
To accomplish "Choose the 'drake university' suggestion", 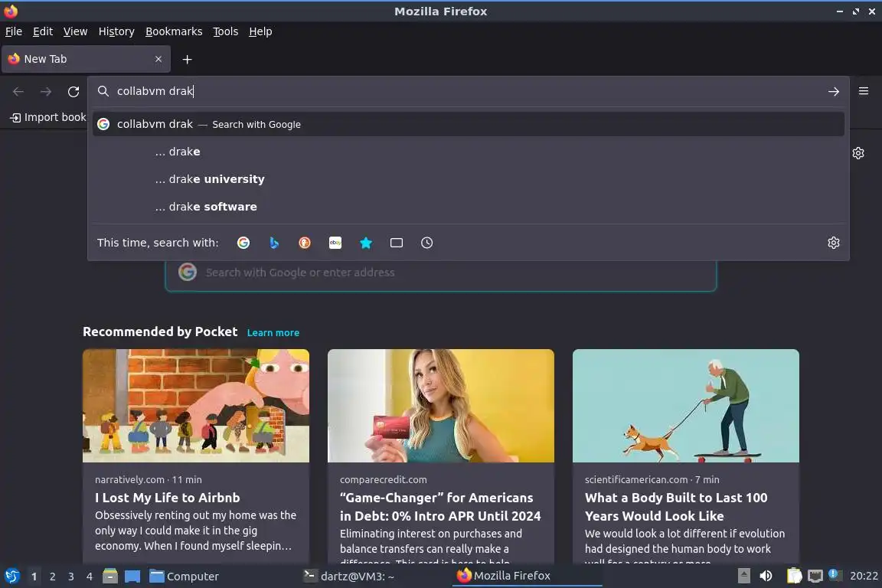I will pyautogui.click(x=468, y=179).
